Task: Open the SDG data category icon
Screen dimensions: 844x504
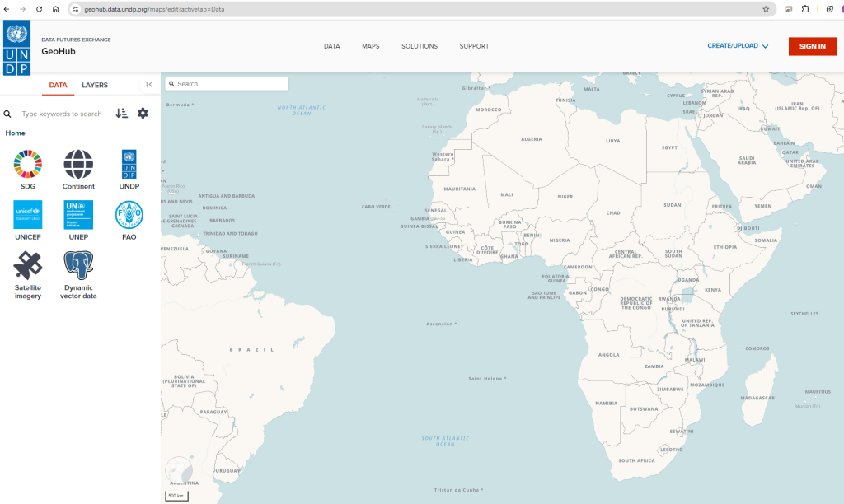Action: pyautogui.click(x=28, y=165)
